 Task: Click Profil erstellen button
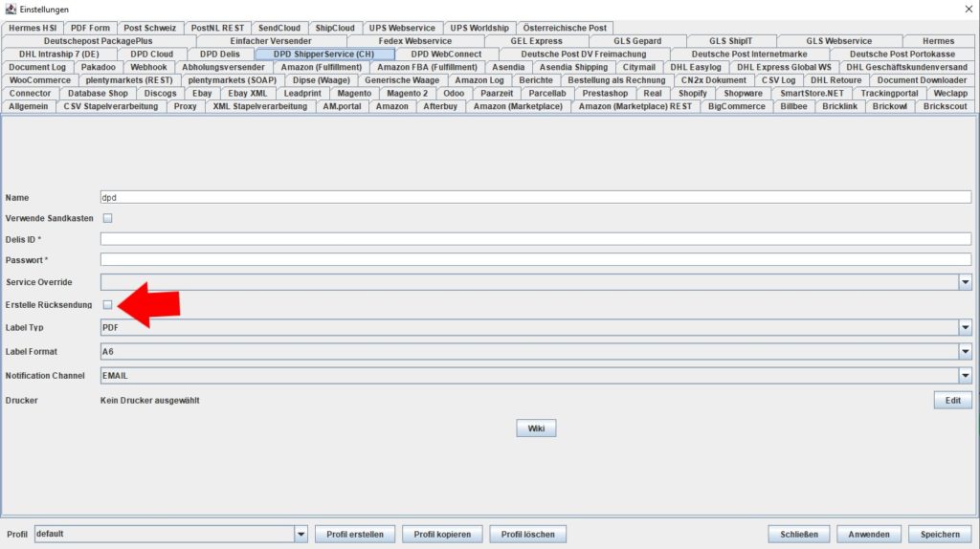pos(355,534)
